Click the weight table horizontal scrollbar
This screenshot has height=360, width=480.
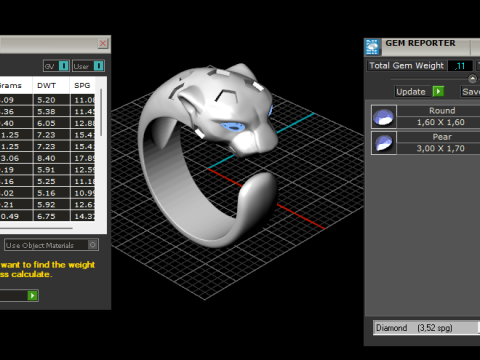[x=36, y=228]
